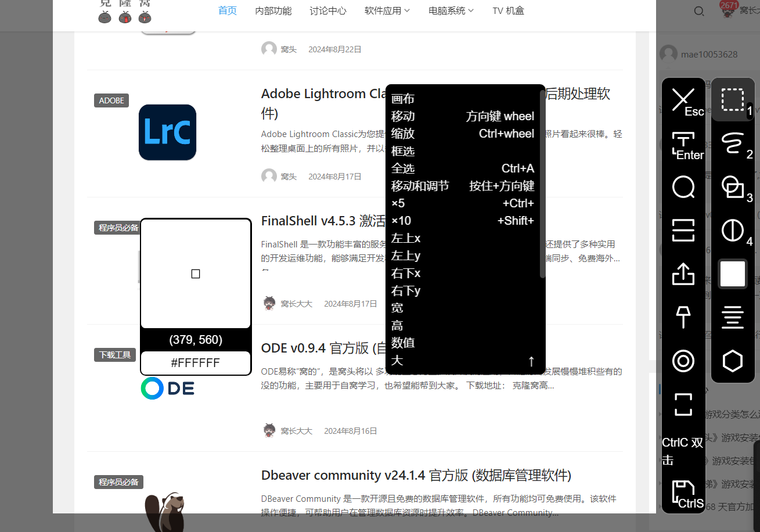The image size is (760, 532).
Task: Open the TV 机盒 menu item
Action: (x=508, y=10)
